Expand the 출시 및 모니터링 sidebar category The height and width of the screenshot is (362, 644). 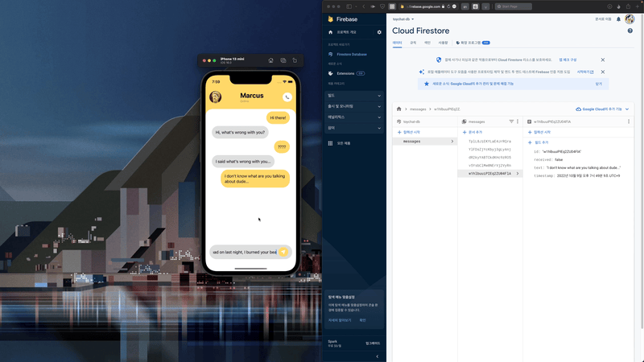tap(354, 106)
